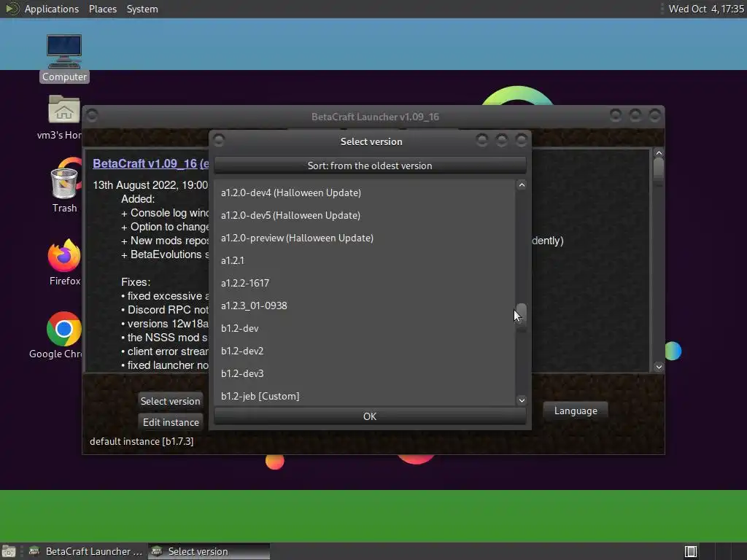Click the Edit instance button
747x560 pixels.
click(171, 422)
